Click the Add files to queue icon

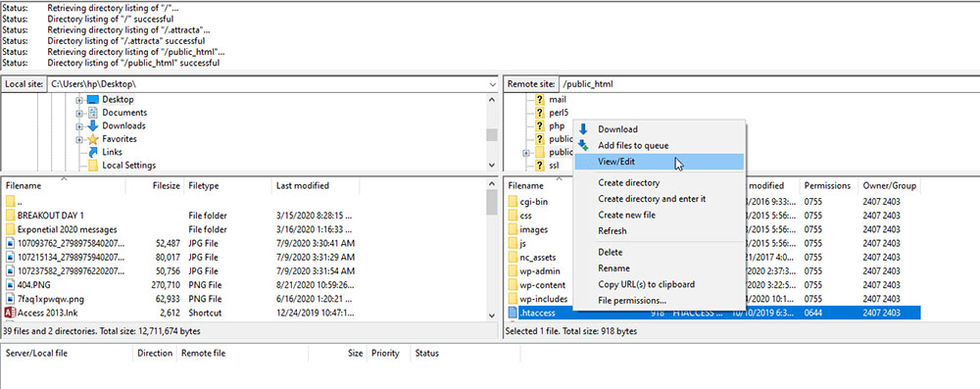[x=583, y=145]
